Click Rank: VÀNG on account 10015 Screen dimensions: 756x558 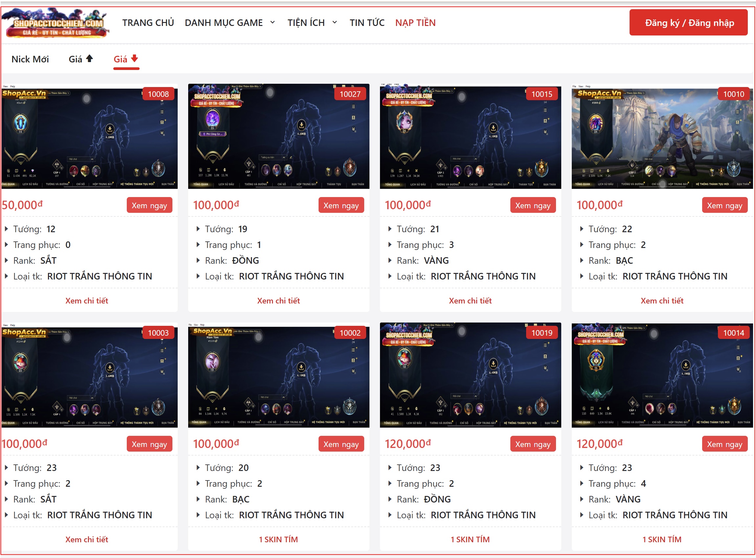coord(423,261)
